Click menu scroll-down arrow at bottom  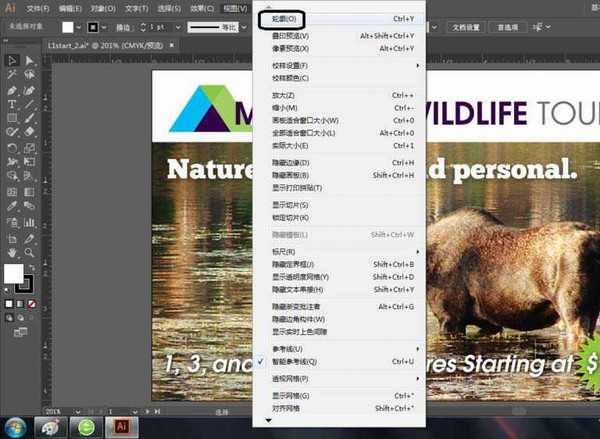click(269, 421)
